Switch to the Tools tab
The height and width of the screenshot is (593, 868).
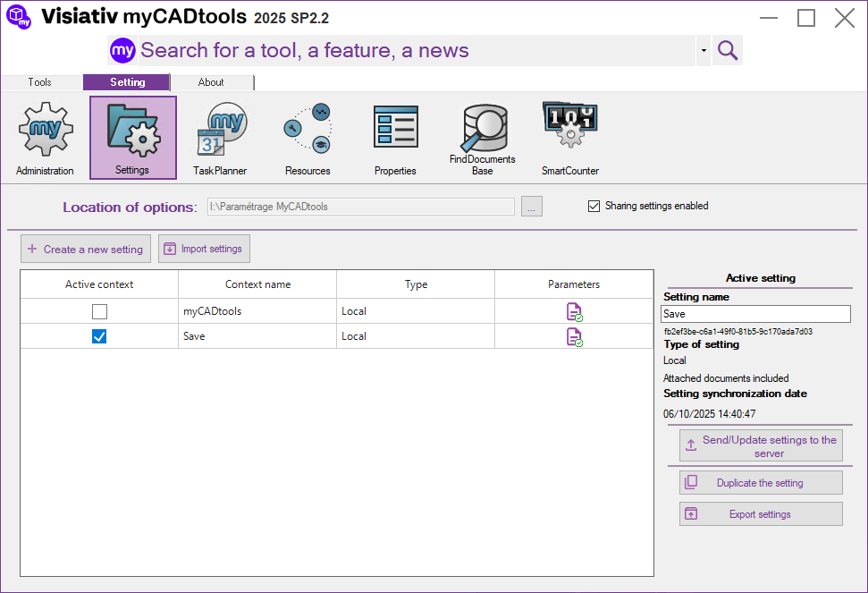coord(40,82)
